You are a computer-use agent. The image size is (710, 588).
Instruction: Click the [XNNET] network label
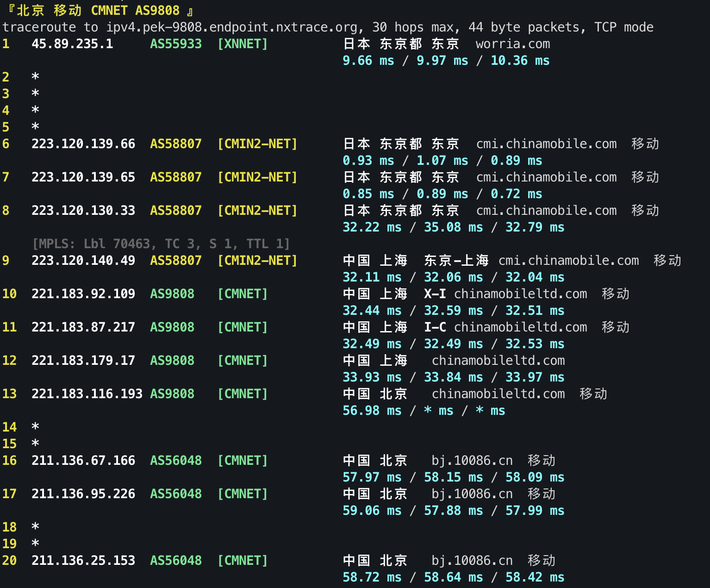(243, 44)
